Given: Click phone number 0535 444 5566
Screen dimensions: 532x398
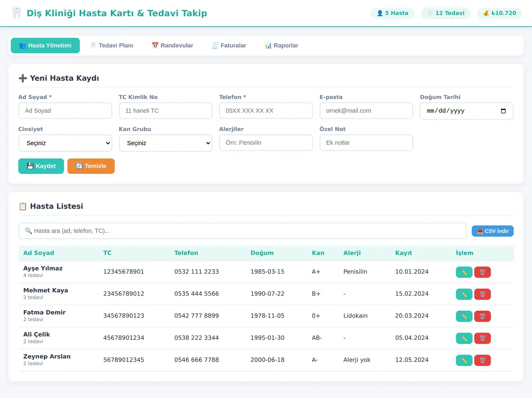Looking at the screenshot, I should [196, 294].
